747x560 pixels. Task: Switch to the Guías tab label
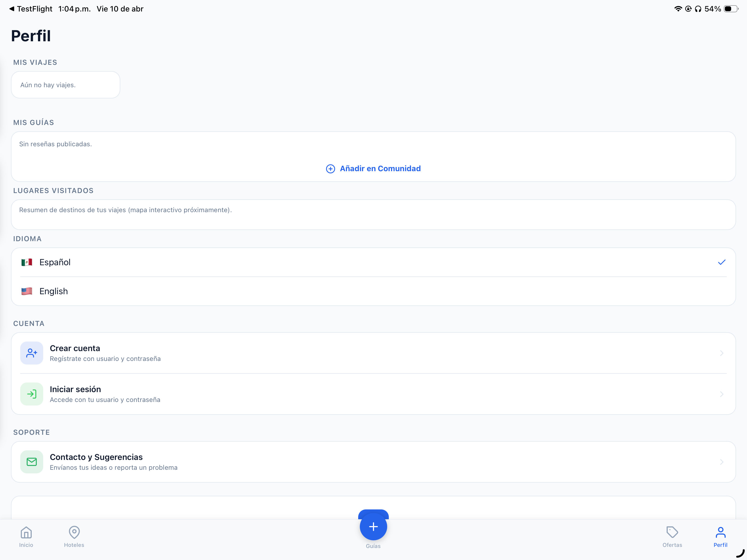pos(373,546)
